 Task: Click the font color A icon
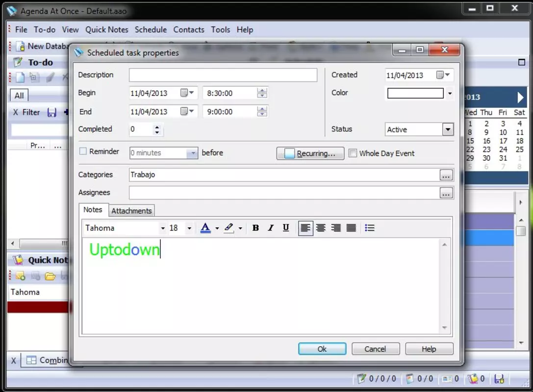205,228
